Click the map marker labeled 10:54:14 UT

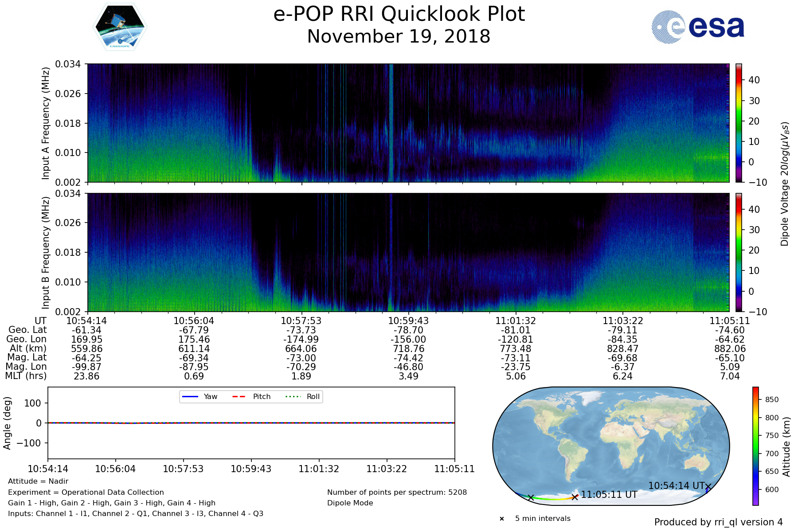click(x=708, y=487)
